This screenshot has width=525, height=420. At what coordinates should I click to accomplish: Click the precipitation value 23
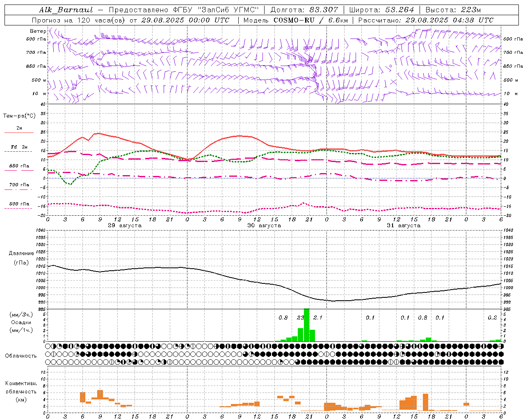coord(300,318)
